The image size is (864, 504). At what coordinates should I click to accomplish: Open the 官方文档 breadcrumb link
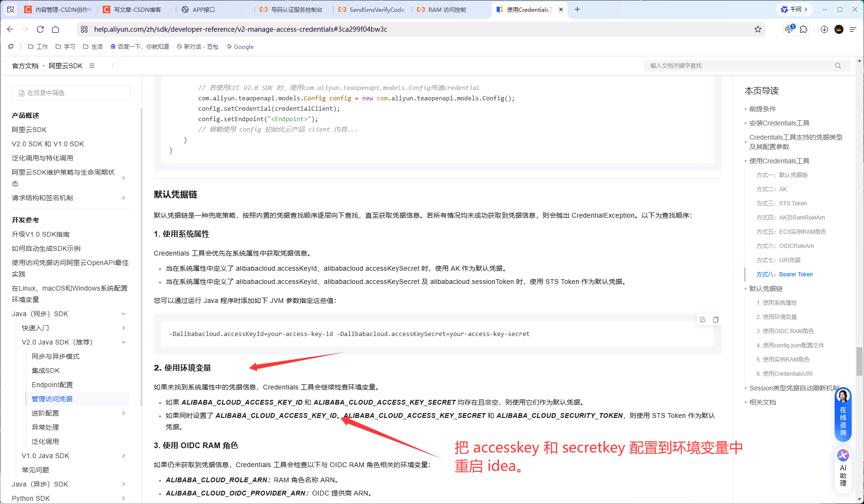(25, 66)
